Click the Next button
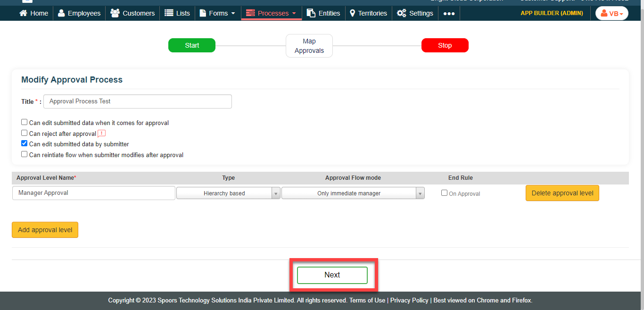The image size is (644, 310). [332, 275]
